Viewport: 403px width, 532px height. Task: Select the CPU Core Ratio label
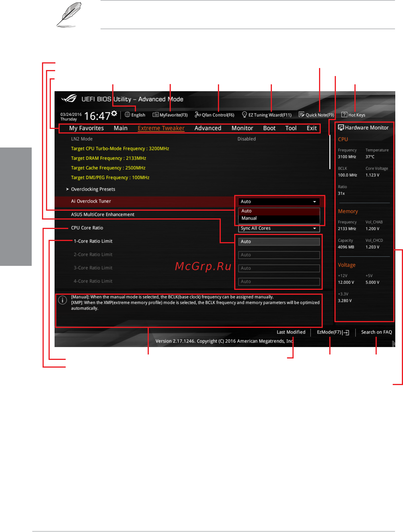tap(87, 228)
